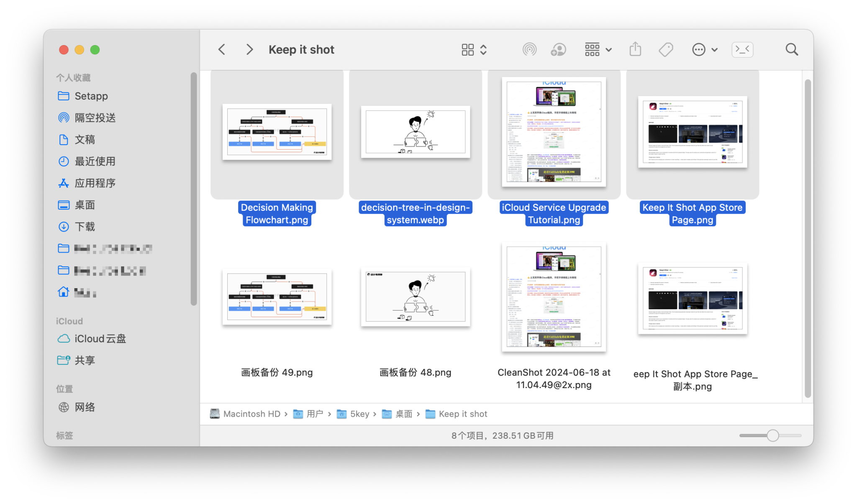This screenshot has height=504, width=857.
Task: Click the tag icon in toolbar
Action: [665, 50]
